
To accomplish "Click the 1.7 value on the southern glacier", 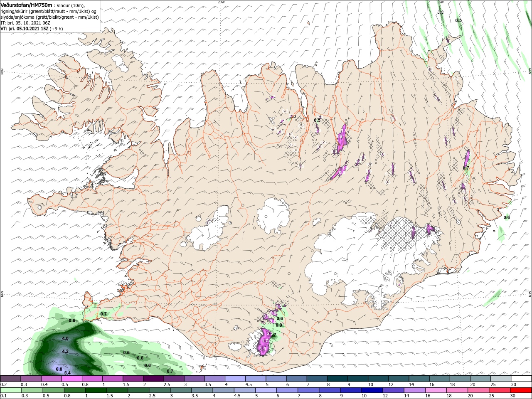I will (x=265, y=341).
